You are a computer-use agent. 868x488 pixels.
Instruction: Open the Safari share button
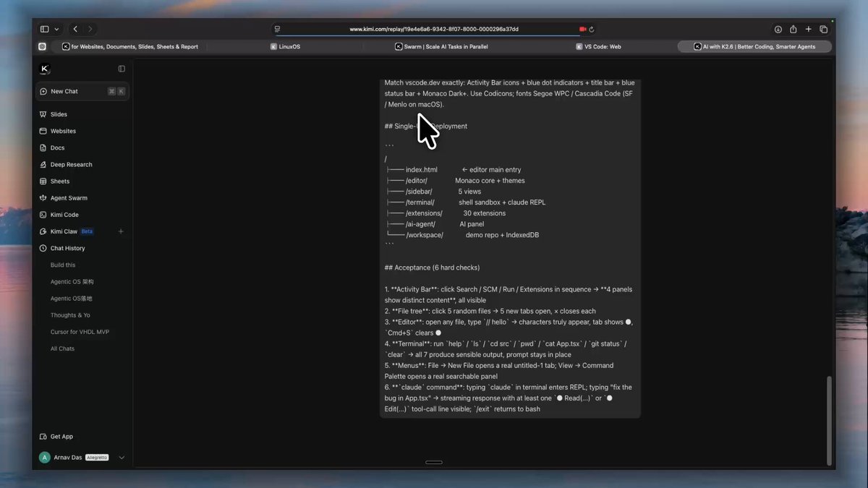tap(793, 29)
